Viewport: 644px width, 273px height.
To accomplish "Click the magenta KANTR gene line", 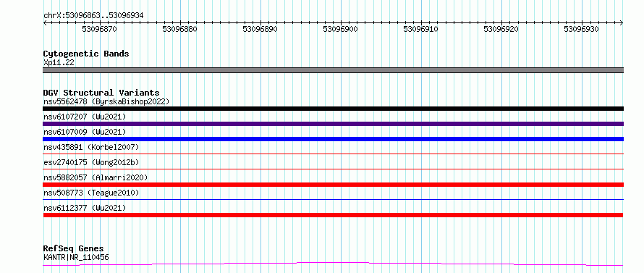I will pos(333,264).
